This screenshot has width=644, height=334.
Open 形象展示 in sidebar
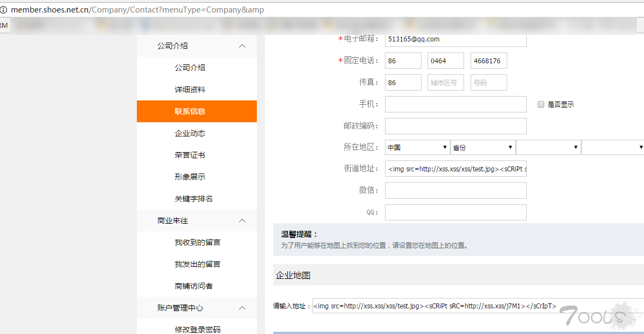[190, 177]
